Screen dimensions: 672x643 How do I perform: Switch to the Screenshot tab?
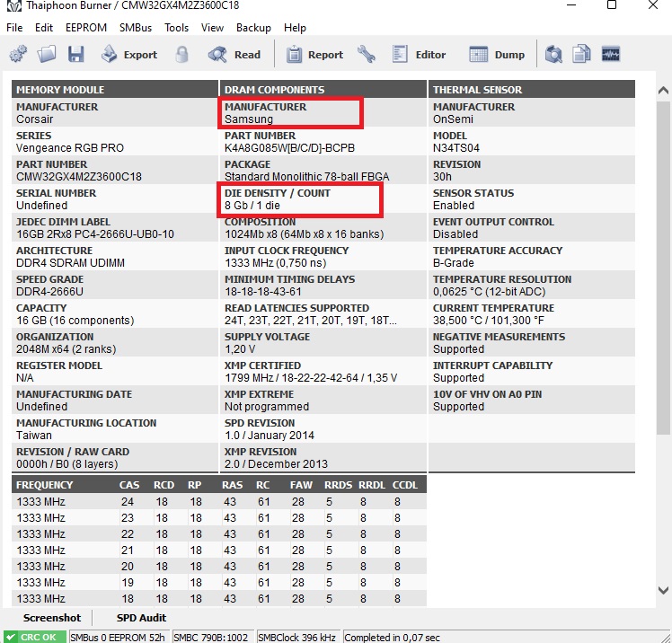(52, 618)
